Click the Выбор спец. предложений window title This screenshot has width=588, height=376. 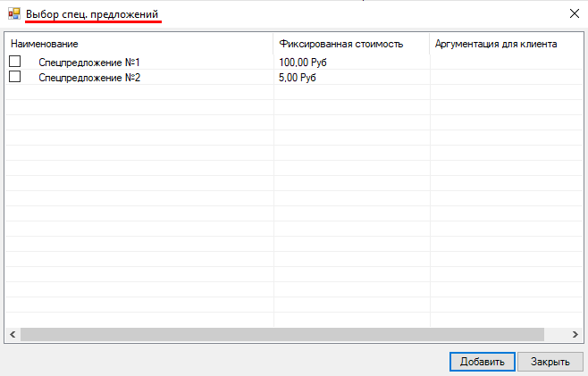pyautogui.click(x=94, y=14)
